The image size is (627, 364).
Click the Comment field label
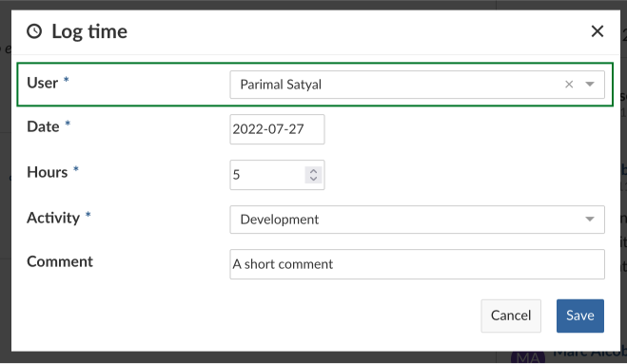pyautogui.click(x=60, y=261)
